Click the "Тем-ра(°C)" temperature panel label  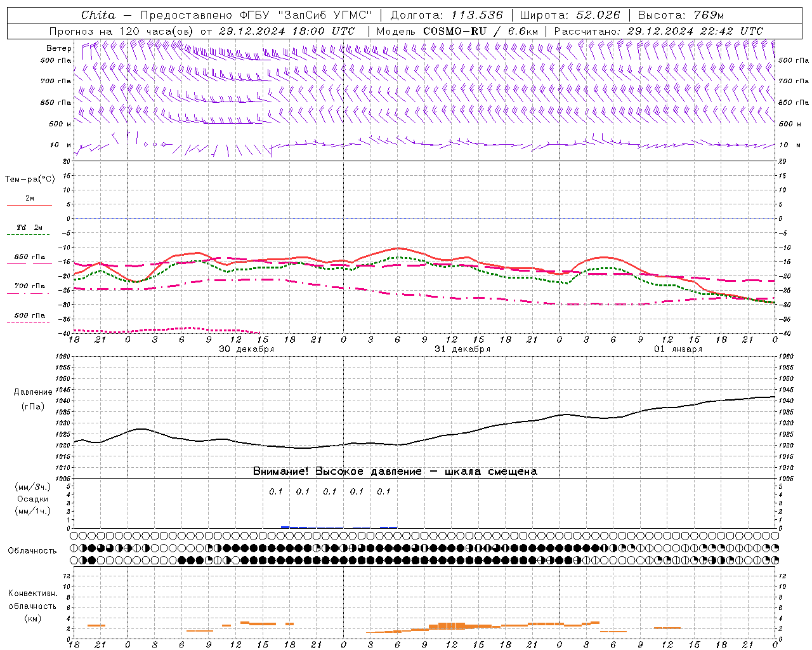[30, 180]
